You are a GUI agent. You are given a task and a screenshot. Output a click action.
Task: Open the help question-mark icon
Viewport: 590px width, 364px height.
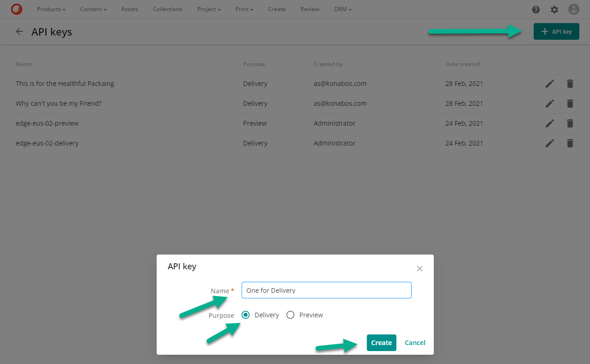pyautogui.click(x=536, y=10)
